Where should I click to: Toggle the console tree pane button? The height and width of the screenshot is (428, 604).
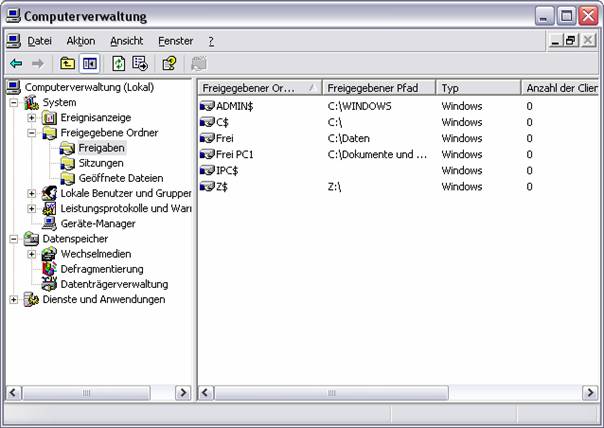coord(90,64)
